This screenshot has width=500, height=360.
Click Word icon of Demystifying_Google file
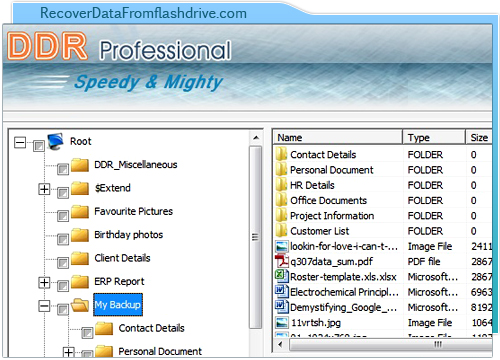click(281, 307)
